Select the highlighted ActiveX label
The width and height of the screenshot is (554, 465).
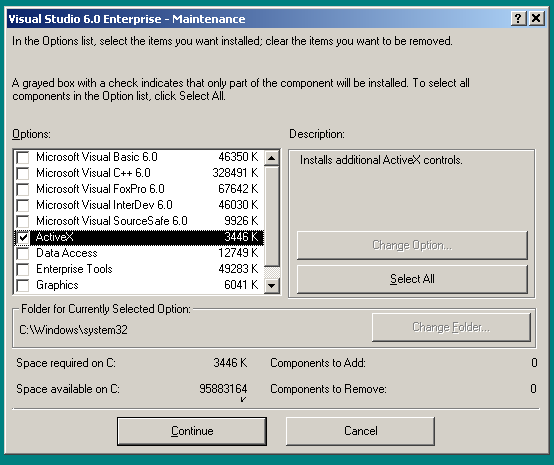click(55, 237)
